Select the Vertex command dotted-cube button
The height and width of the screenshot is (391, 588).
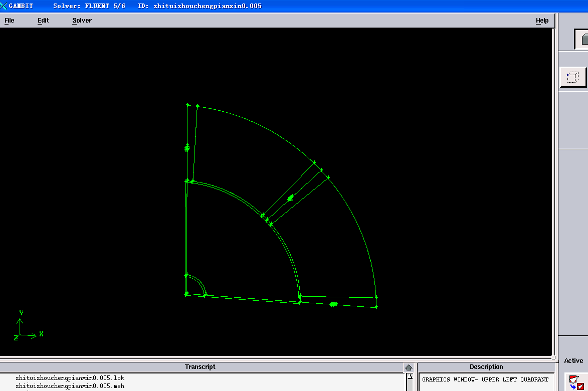(573, 77)
